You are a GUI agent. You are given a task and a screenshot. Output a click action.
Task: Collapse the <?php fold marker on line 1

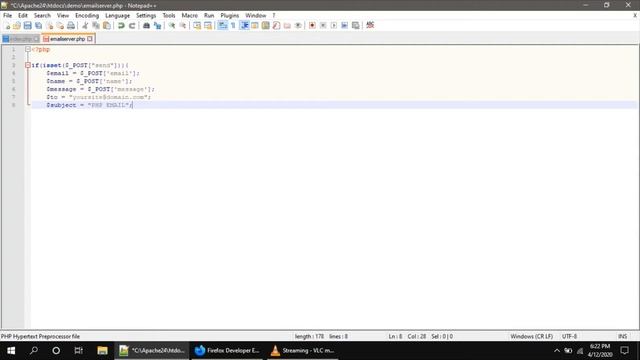coord(28,49)
